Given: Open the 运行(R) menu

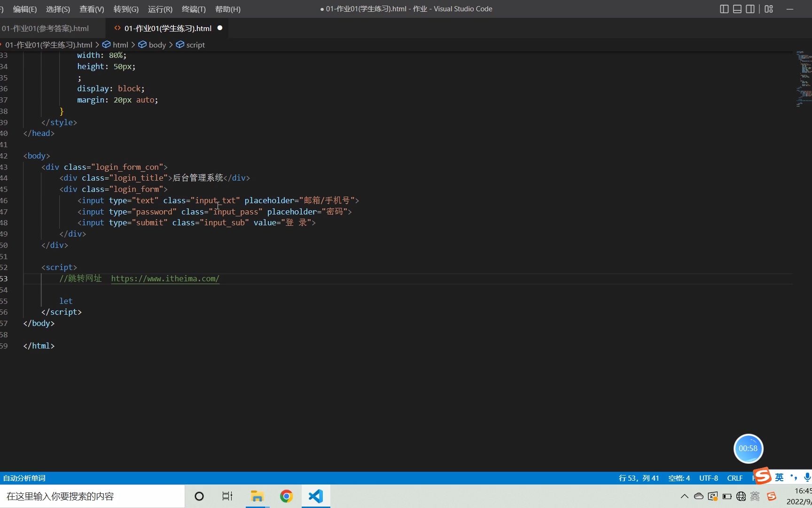Looking at the screenshot, I should (x=160, y=9).
